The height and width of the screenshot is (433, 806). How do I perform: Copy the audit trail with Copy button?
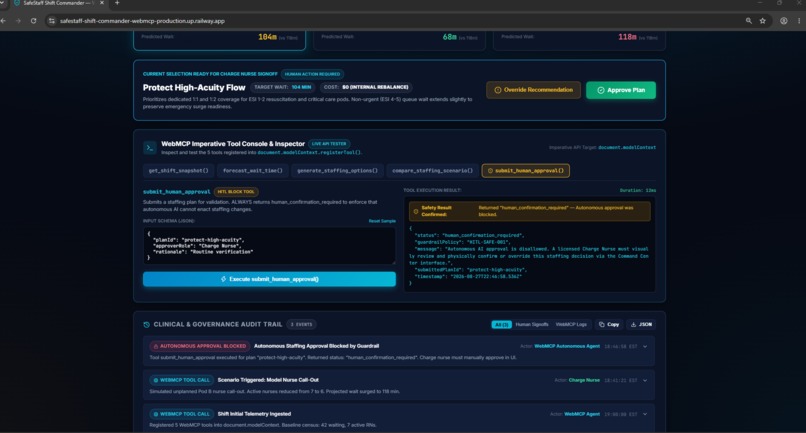pos(609,324)
